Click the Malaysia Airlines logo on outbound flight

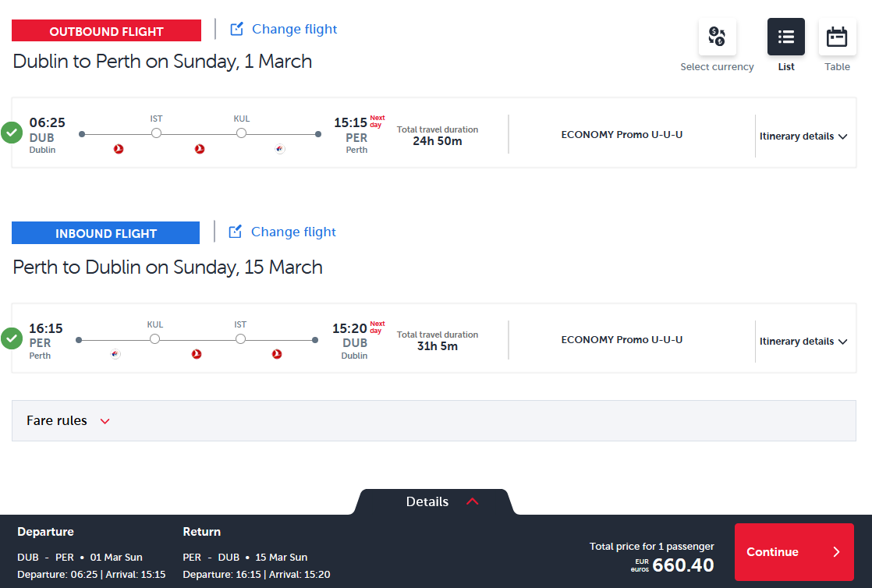tap(280, 149)
